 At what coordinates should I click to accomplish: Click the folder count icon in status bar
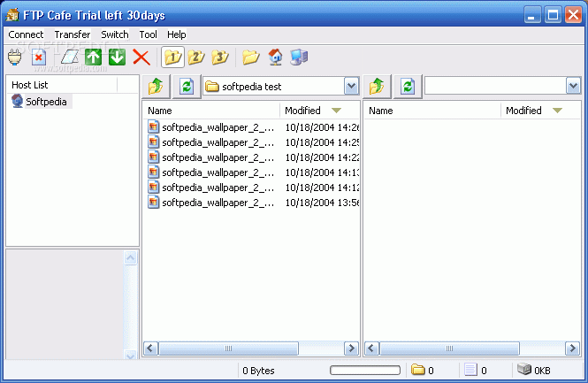point(417,370)
